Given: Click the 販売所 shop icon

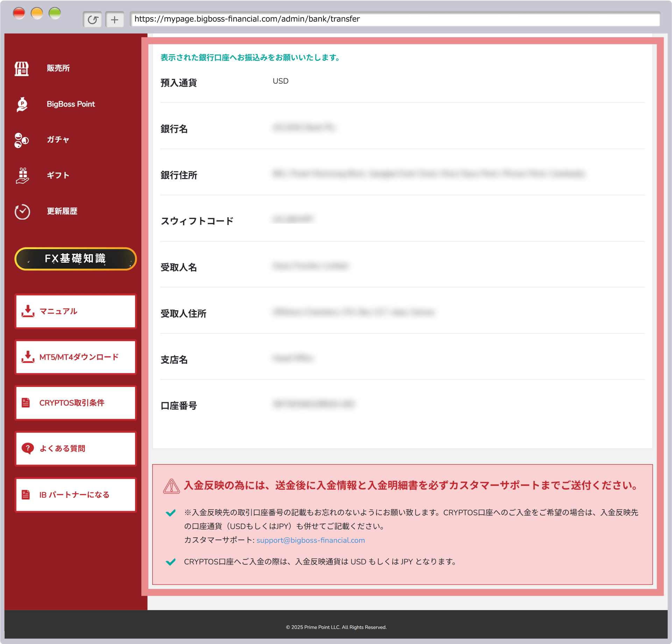Looking at the screenshot, I should pyautogui.click(x=22, y=69).
